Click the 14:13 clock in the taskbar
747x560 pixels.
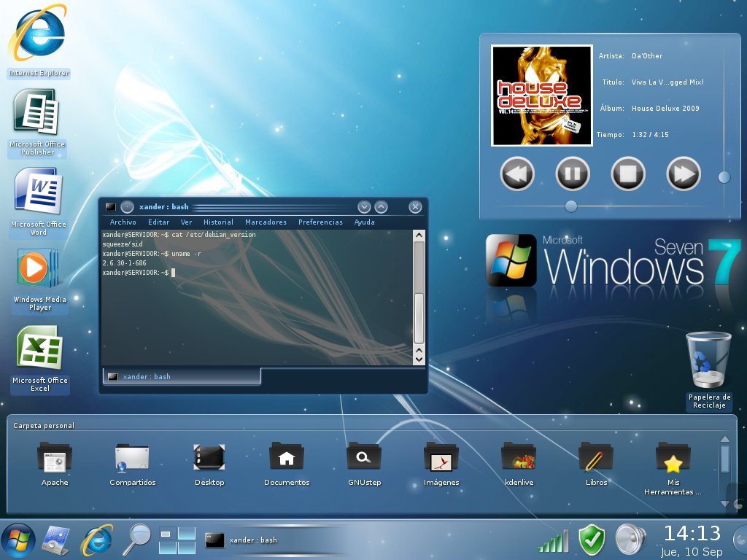[692, 533]
